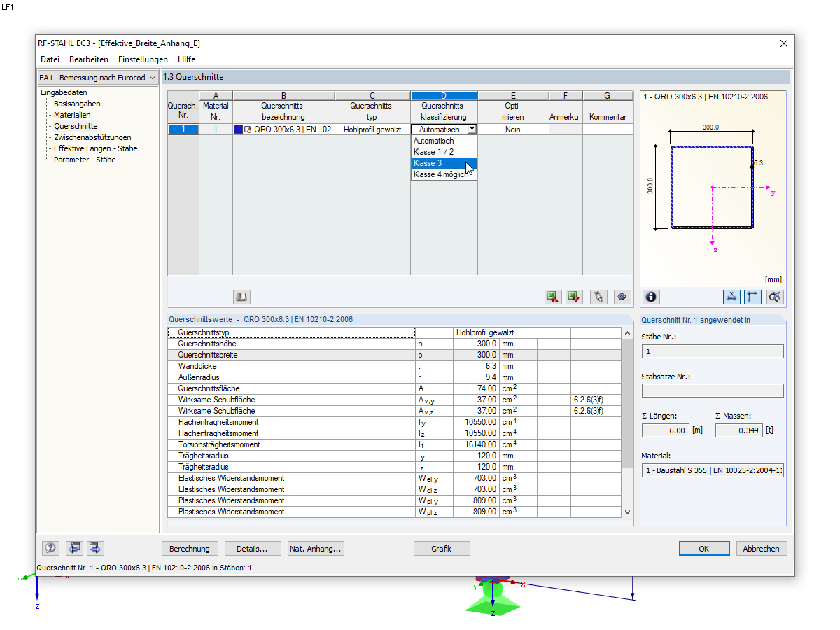840x630 pixels.
Task: Click the blue color swatch of QRO 300x6.3
Action: tap(239, 129)
